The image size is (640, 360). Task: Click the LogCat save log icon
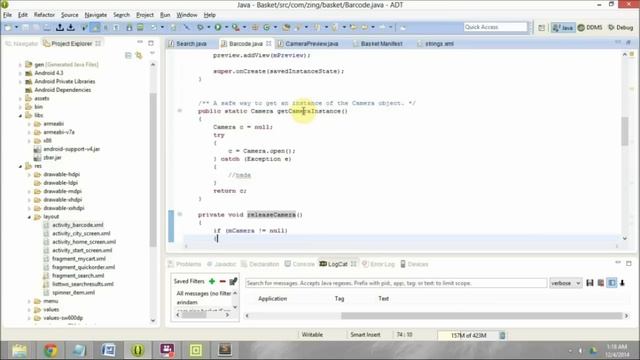pos(590,283)
